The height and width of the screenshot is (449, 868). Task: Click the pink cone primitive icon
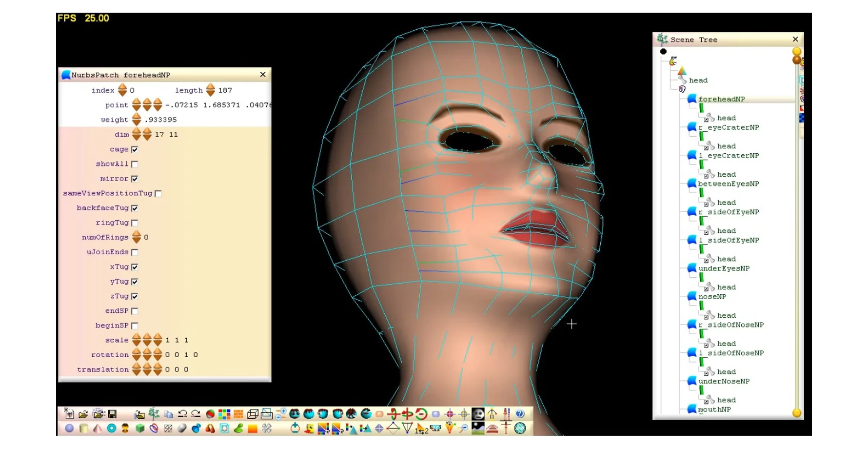click(x=98, y=429)
